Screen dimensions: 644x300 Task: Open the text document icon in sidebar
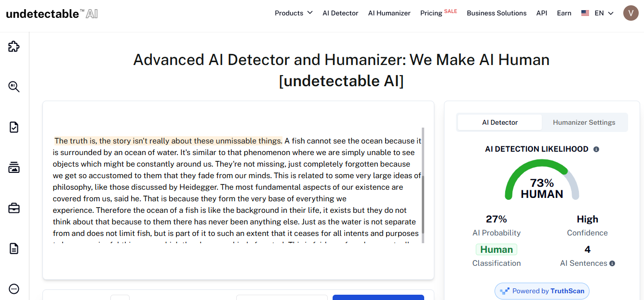tap(14, 248)
